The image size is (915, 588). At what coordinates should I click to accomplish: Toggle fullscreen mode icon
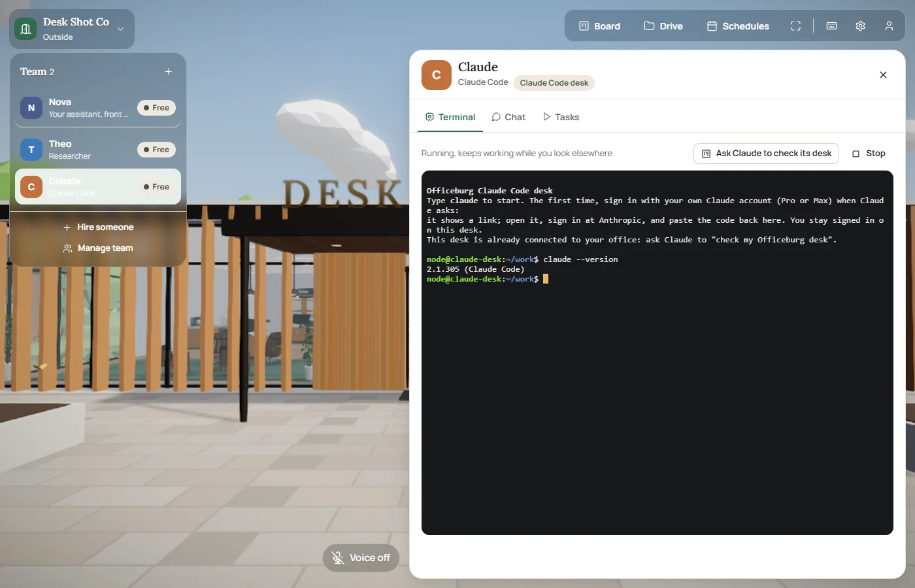[795, 26]
